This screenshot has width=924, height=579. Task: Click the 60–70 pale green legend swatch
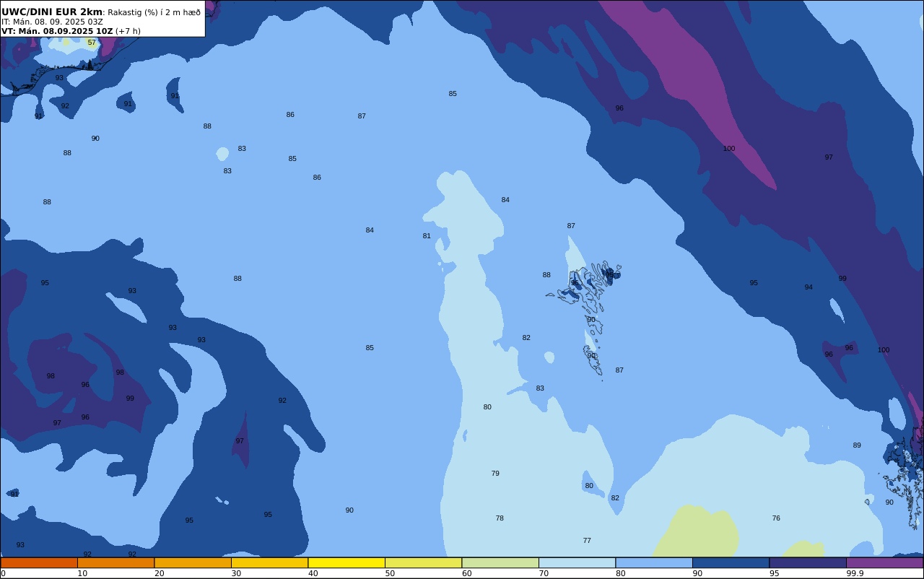click(x=500, y=562)
